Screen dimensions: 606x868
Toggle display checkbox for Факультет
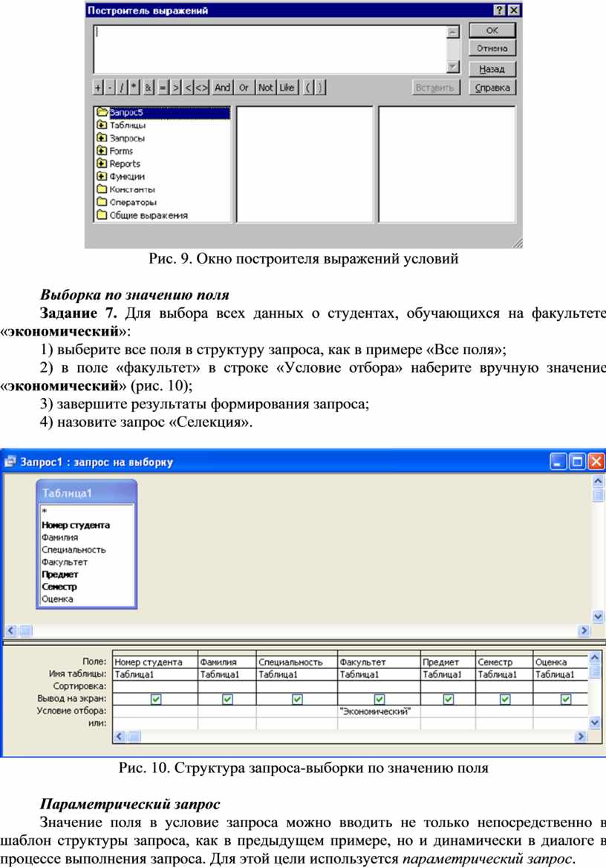click(379, 699)
